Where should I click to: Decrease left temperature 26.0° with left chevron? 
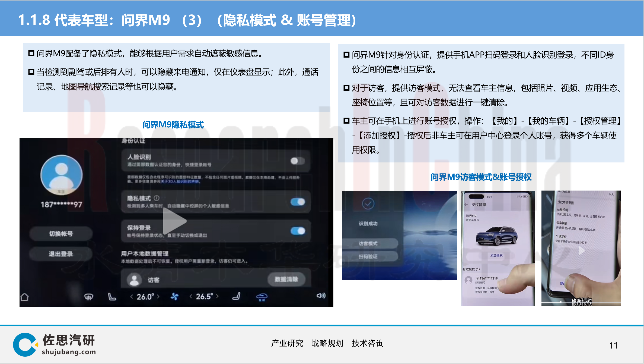(x=132, y=296)
